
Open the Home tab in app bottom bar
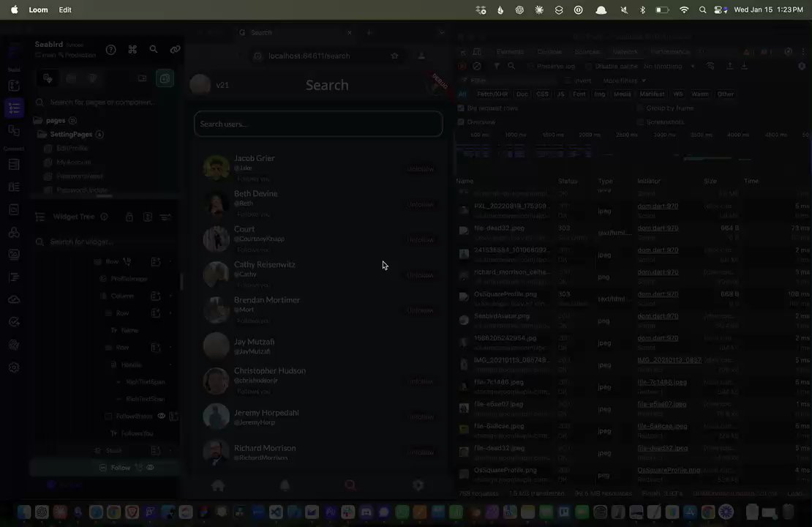point(218,485)
